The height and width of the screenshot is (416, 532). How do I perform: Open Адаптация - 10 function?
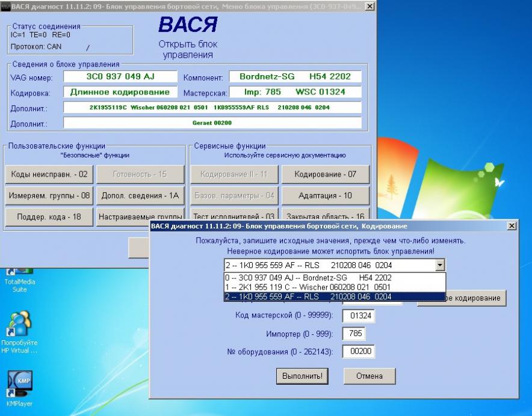coord(326,195)
